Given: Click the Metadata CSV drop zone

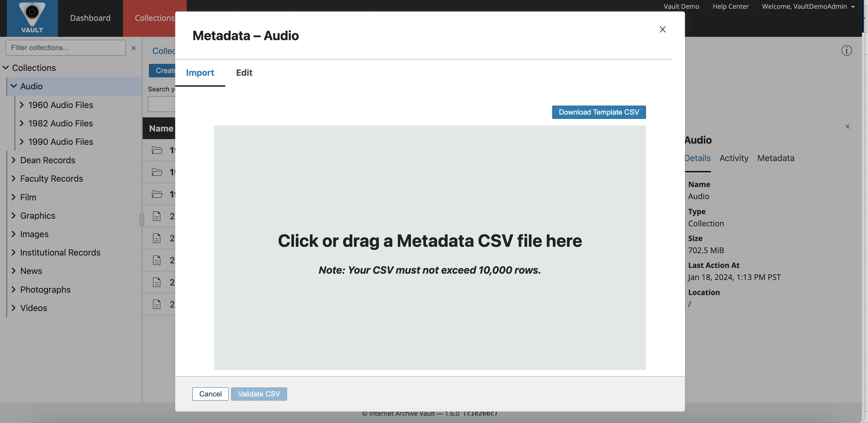Looking at the screenshot, I should [429, 247].
